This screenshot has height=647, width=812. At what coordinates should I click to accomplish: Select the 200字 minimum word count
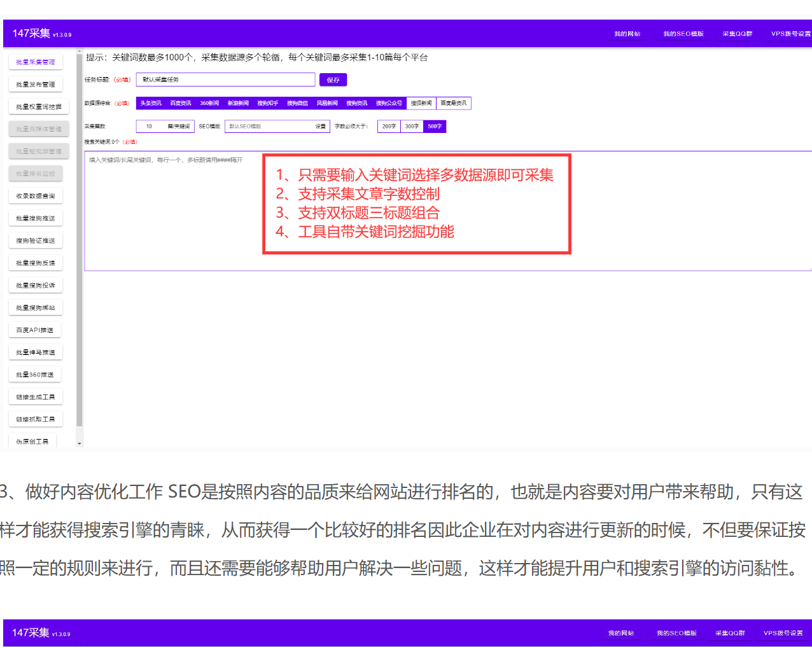389,127
